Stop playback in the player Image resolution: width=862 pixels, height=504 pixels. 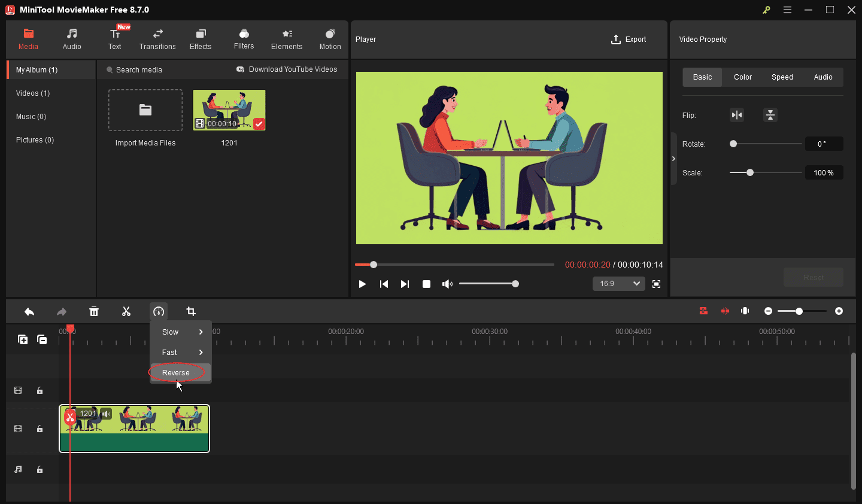(426, 284)
